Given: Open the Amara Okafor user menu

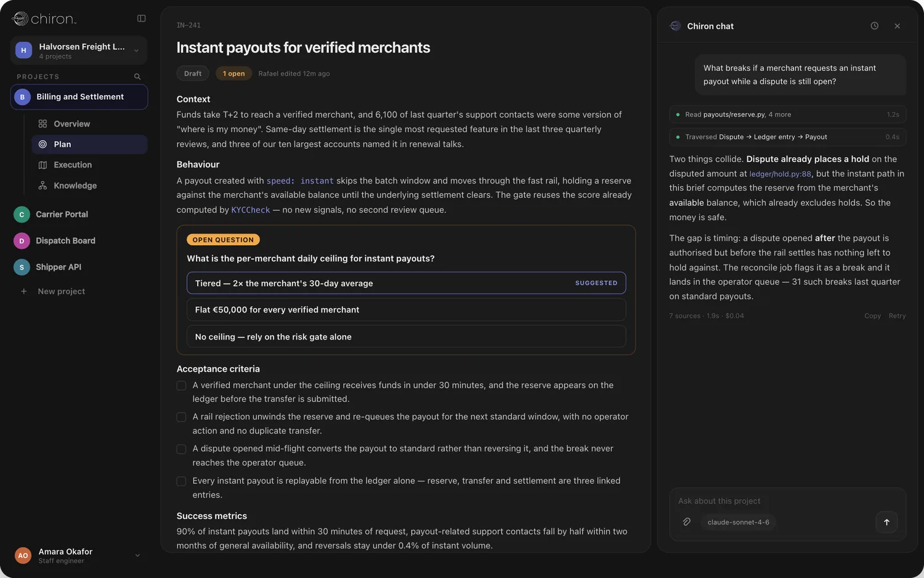Looking at the screenshot, I should 79,555.
